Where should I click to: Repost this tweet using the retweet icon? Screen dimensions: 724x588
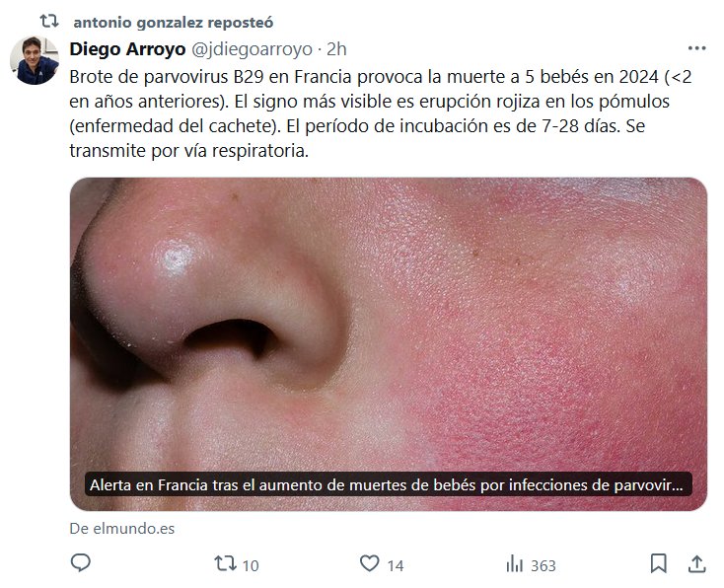pyautogui.click(x=225, y=564)
